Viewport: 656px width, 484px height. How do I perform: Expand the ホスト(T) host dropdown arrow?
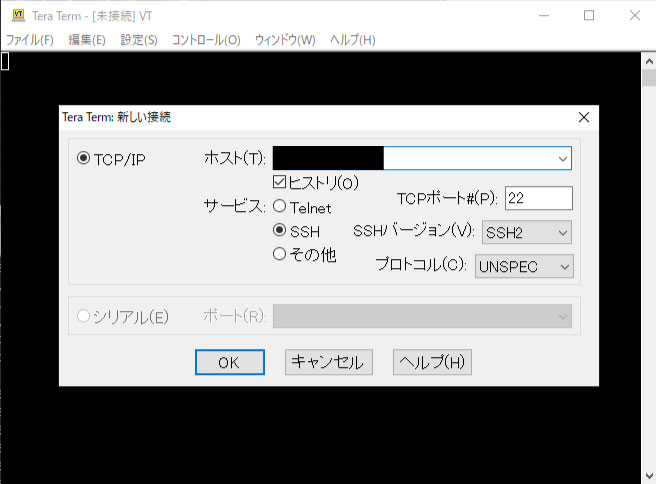pyautogui.click(x=563, y=159)
